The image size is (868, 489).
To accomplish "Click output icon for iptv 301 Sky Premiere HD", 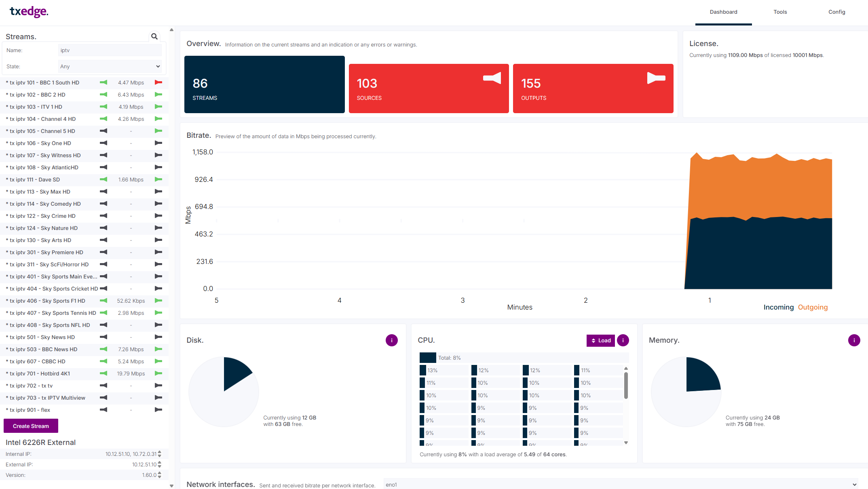I will [x=158, y=252].
